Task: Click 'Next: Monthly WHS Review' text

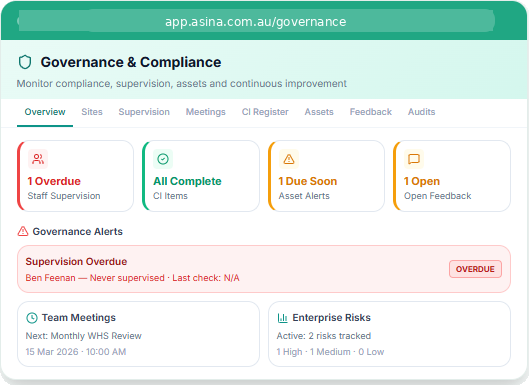Action: coord(84,336)
